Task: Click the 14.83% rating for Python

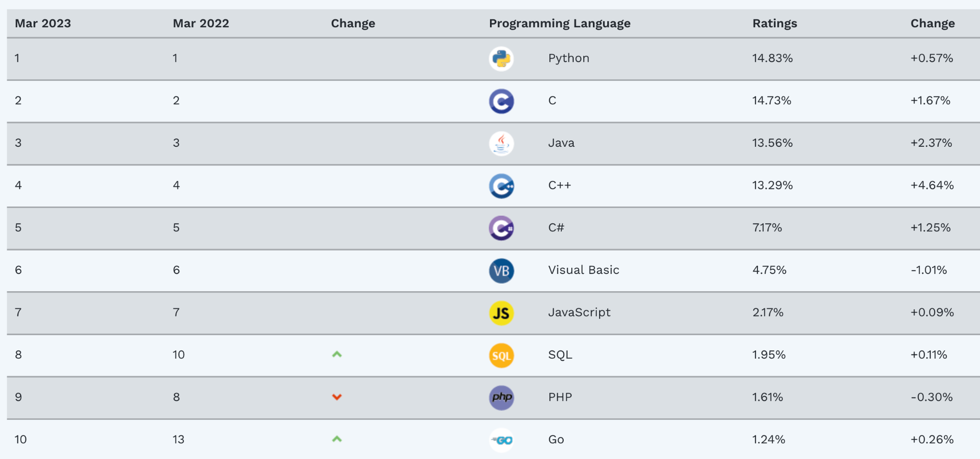Action: [x=772, y=58]
